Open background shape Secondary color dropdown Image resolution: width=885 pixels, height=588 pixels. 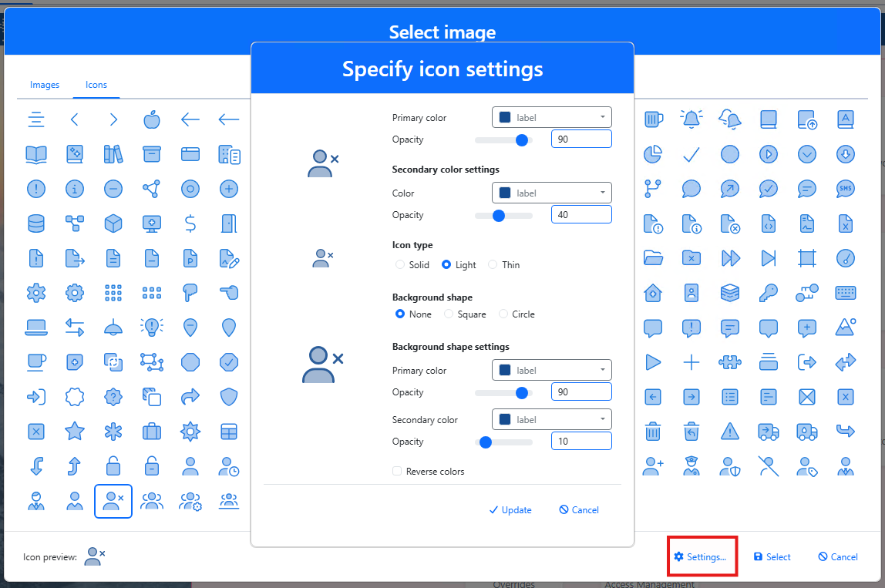[552, 419]
